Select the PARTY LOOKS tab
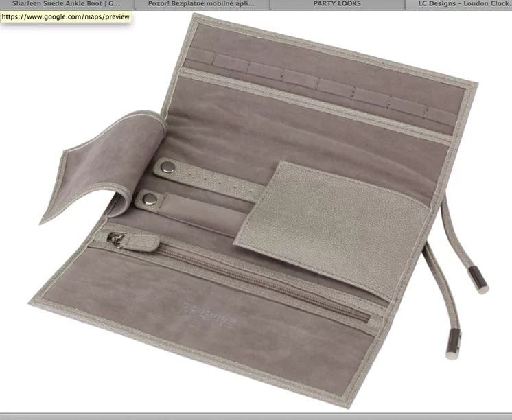Viewport: 512px width, 420px height. 337,4
